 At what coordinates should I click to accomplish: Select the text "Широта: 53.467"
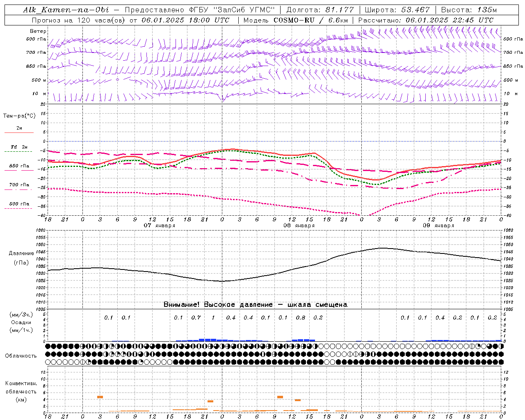click(x=397, y=10)
